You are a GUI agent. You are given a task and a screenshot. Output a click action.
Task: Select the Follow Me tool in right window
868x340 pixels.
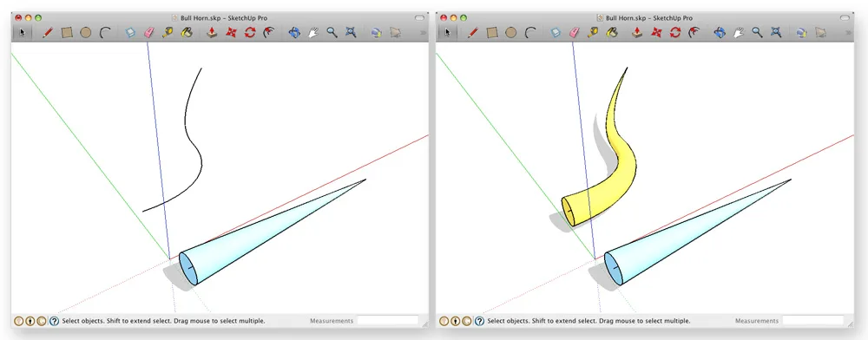tap(694, 33)
